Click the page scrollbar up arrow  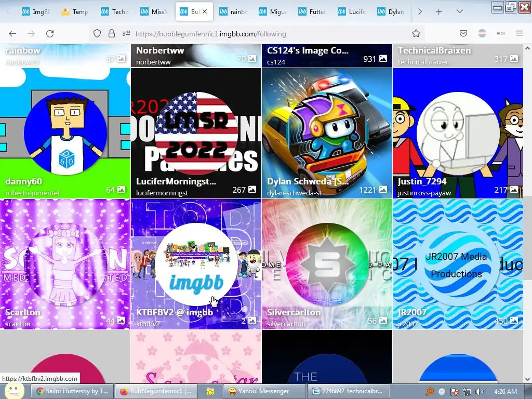click(528, 48)
